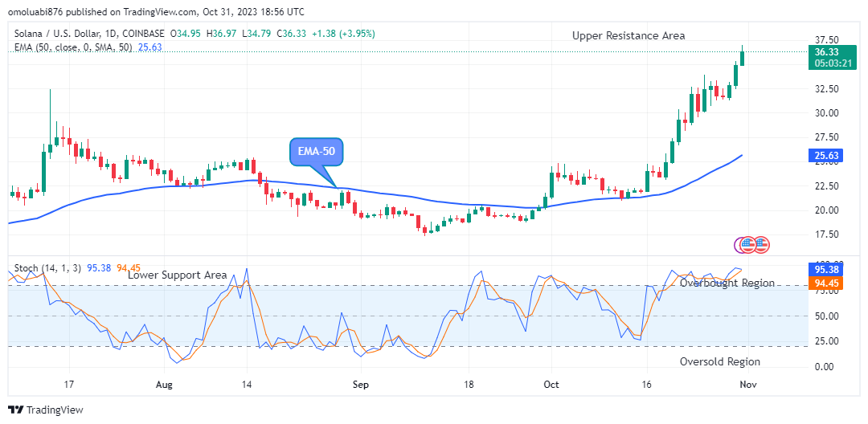The image size is (868, 424).
Task: Click the rightmost US flag event icon
Action: tap(762, 244)
